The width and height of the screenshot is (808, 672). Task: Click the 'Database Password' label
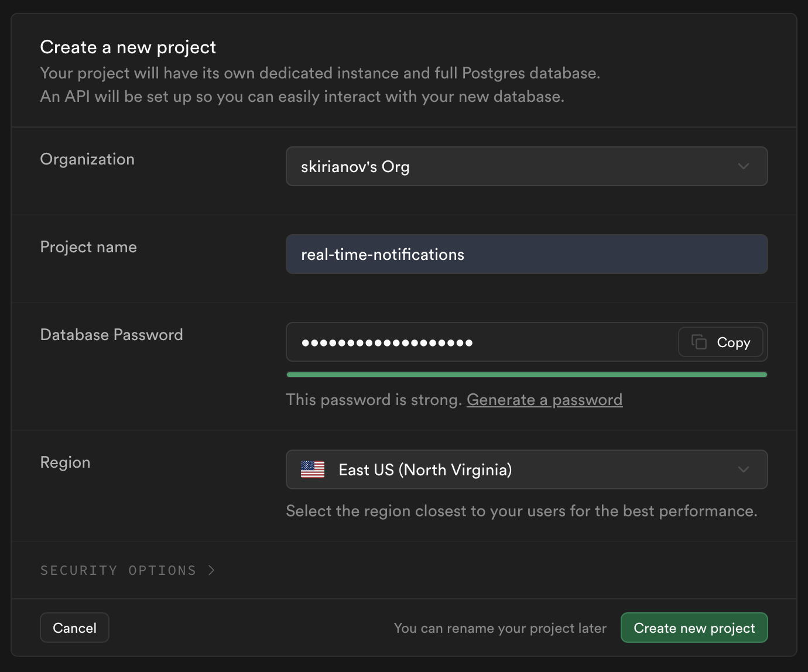click(111, 335)
